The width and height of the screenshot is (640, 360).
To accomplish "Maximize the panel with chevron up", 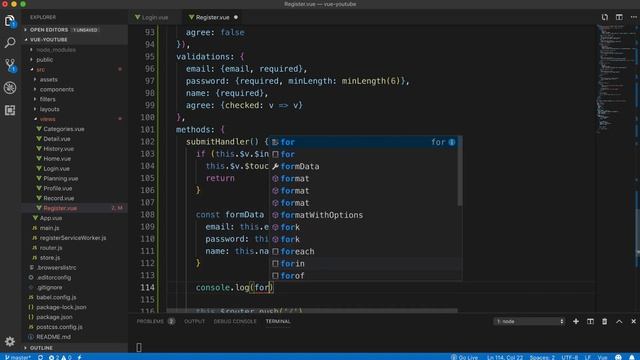I will (619, 322).
